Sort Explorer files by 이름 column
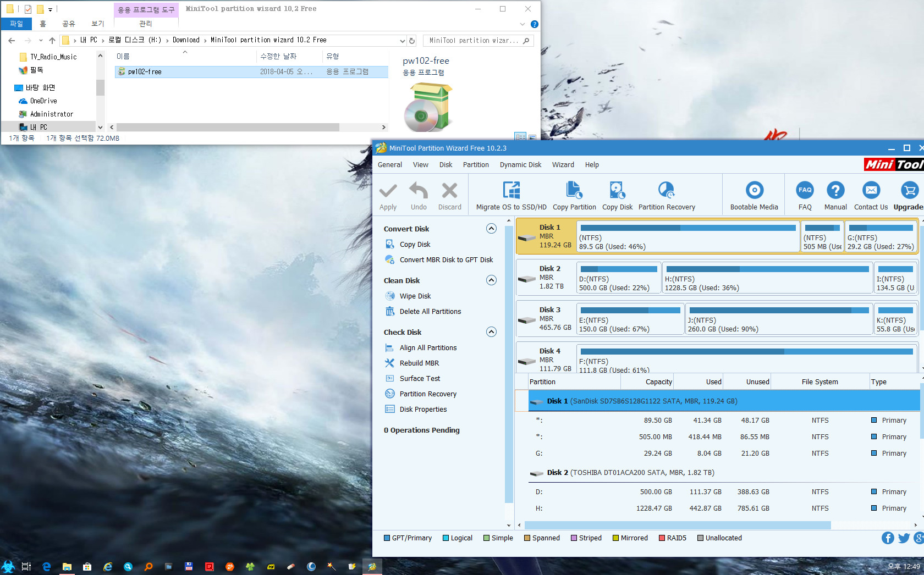 (x=184, y=56)
